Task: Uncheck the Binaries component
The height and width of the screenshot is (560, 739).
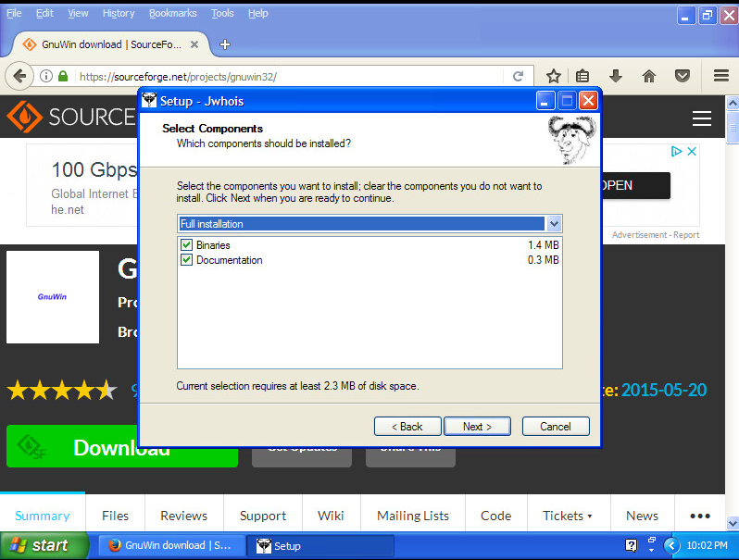Action: 187,245
